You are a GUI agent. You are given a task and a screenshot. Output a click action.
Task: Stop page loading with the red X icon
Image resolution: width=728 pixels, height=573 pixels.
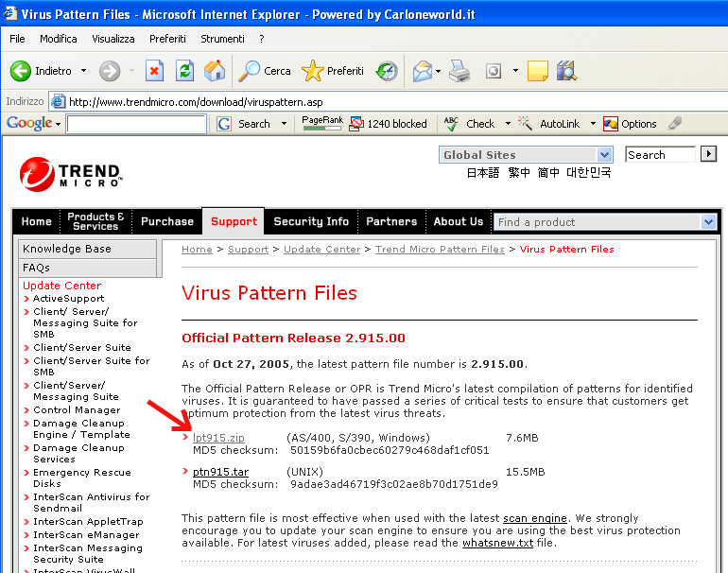coord(154,71)
